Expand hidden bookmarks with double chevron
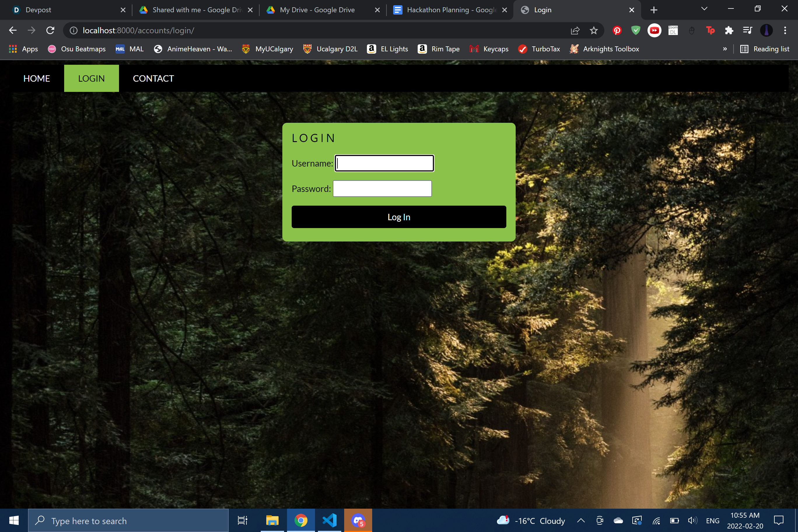The image size is (798, 532). pyautogui.click(x=725, y=49)
